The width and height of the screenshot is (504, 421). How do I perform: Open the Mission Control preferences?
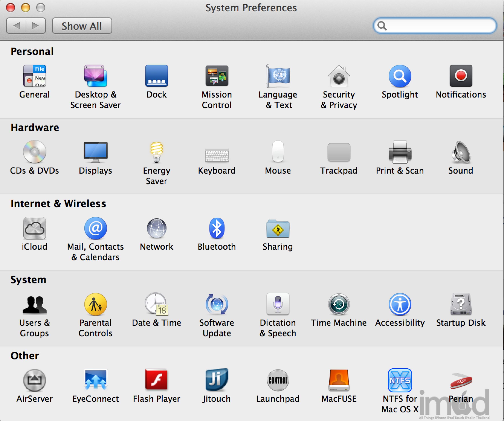[x=216, y=76]
